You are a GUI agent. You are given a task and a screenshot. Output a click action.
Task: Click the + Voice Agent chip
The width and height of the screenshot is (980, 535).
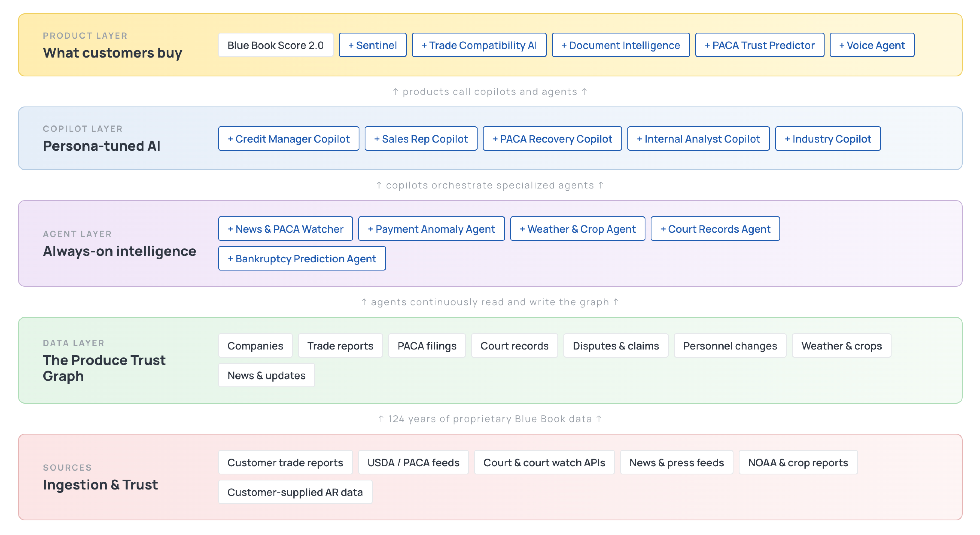(872, 45)
